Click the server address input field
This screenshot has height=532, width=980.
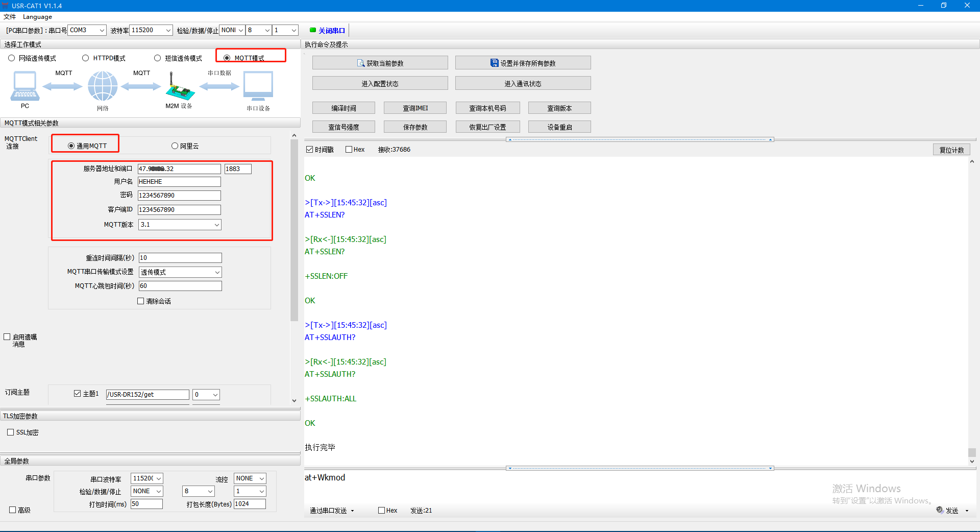(x=179, y=169)
